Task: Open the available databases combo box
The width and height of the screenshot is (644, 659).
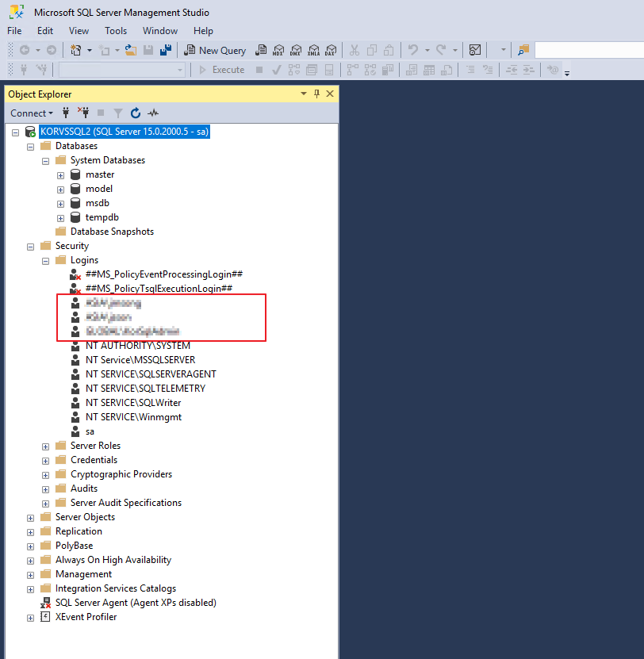Action: click(122, 70)
